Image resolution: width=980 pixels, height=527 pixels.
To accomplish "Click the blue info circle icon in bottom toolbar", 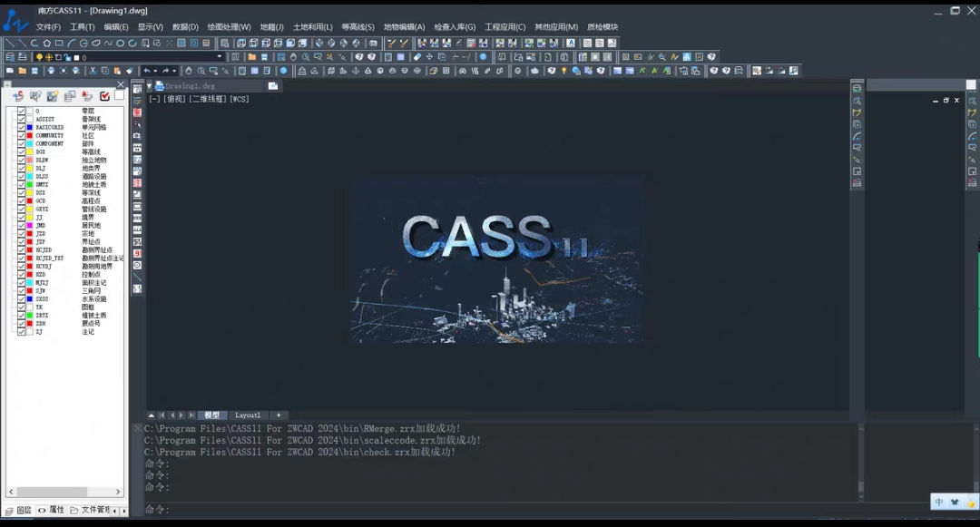I will [x=284, y=71].
